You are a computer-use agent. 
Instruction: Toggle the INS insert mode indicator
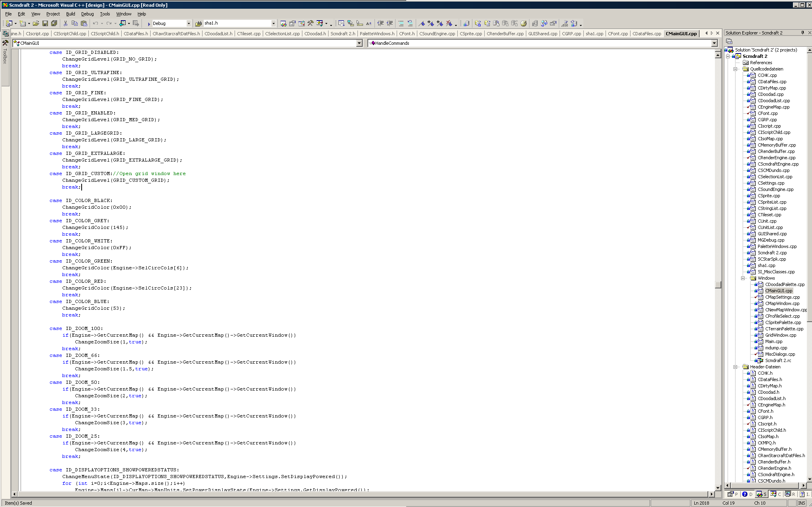801,503
